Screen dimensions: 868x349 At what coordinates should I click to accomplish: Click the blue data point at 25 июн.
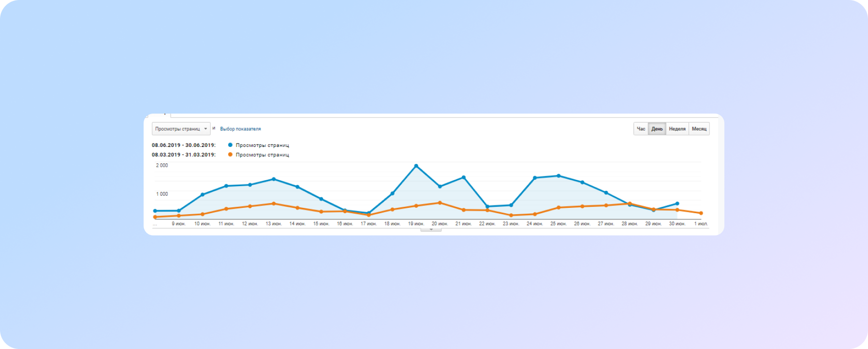[559, 176]
